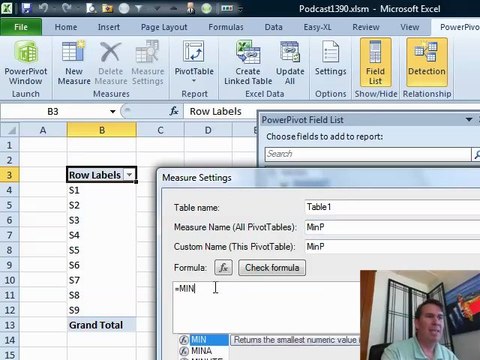This screenshot has width=480, height=360.
Task: Click cell containing S5
Action: [102, 250]
